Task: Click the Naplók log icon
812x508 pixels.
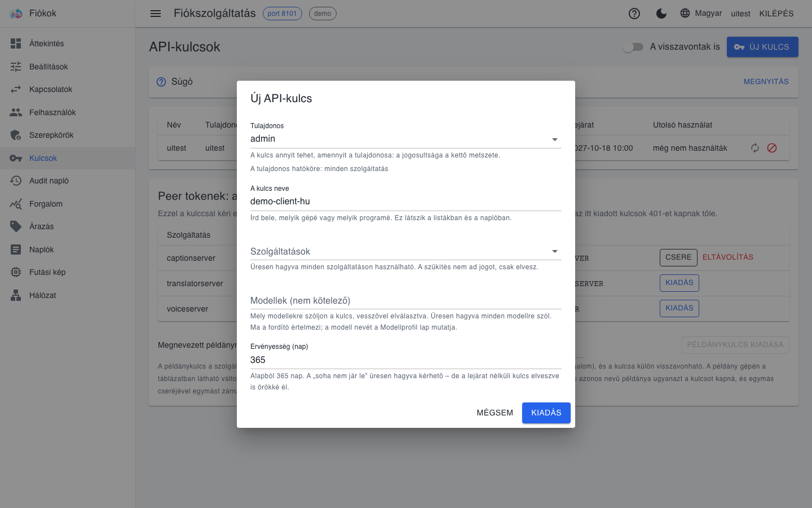Action: [16, 249]
